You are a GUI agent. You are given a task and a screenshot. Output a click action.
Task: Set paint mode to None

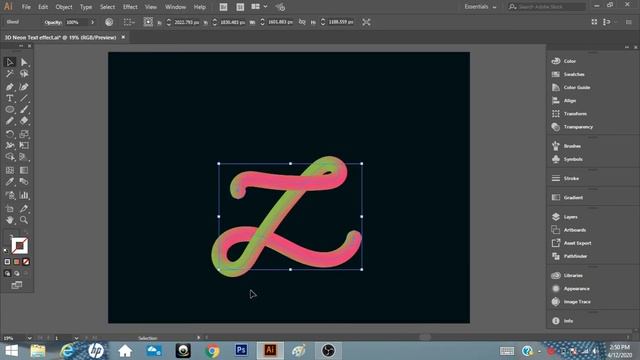26,262
